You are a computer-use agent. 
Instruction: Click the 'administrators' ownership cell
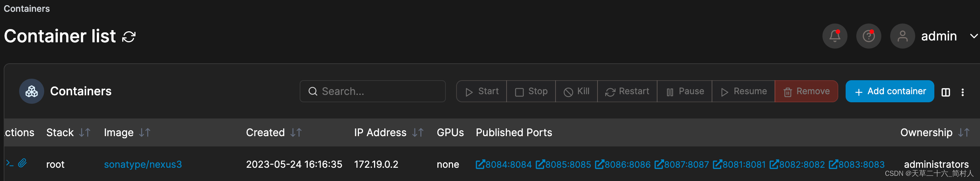[936, 164]
